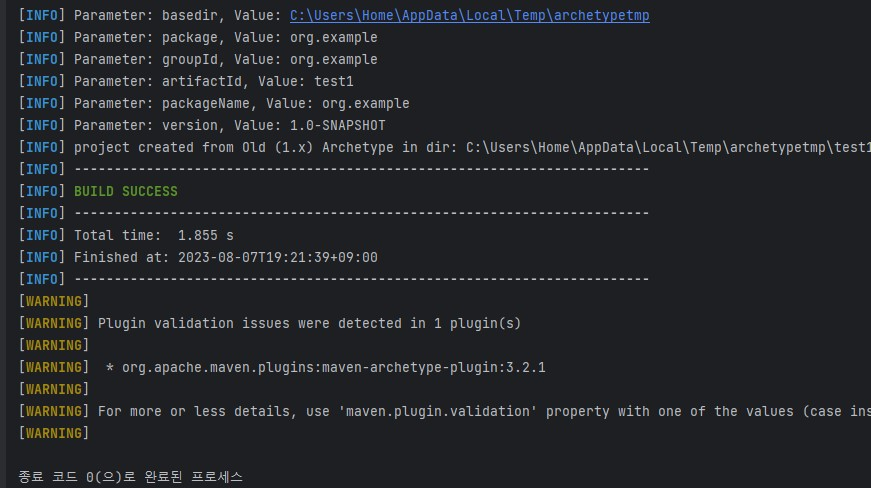Click the package org.example parameter line
This screenshot has width=871, height=488.
click(198, 37)
